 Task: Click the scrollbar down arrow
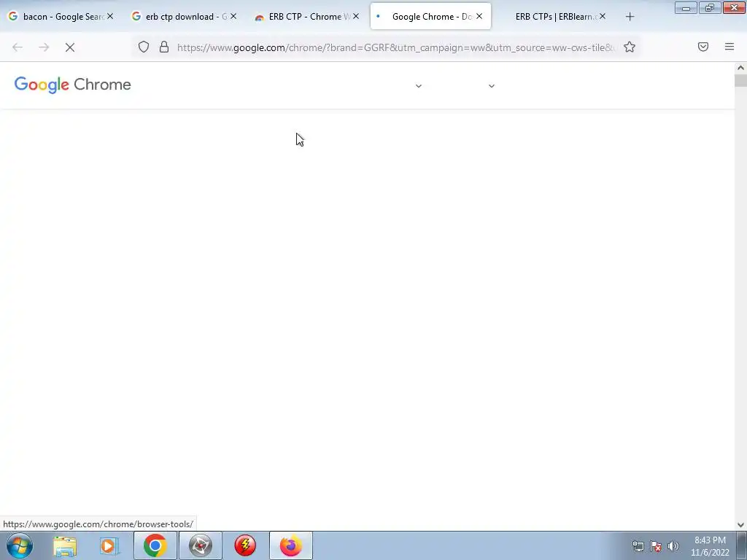click(x=740, y=525)
